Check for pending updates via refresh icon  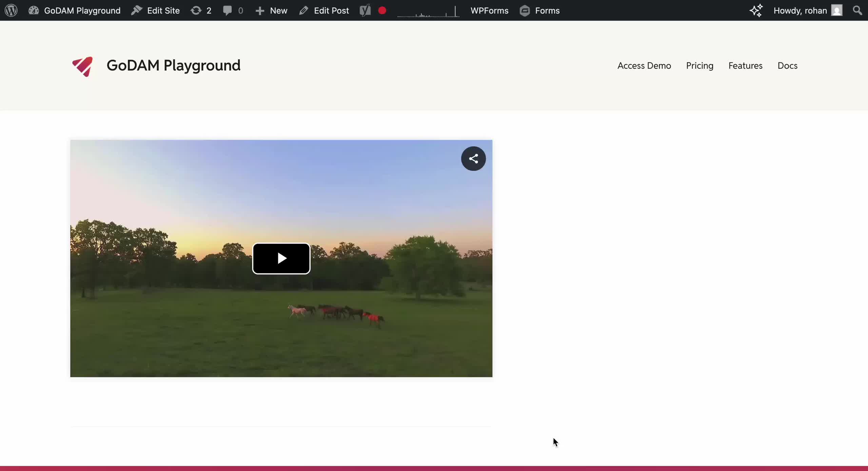click(201, 11)
